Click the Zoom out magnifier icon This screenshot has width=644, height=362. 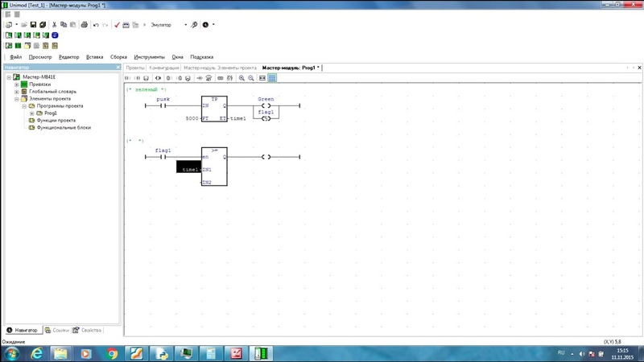tap(251, 78)
